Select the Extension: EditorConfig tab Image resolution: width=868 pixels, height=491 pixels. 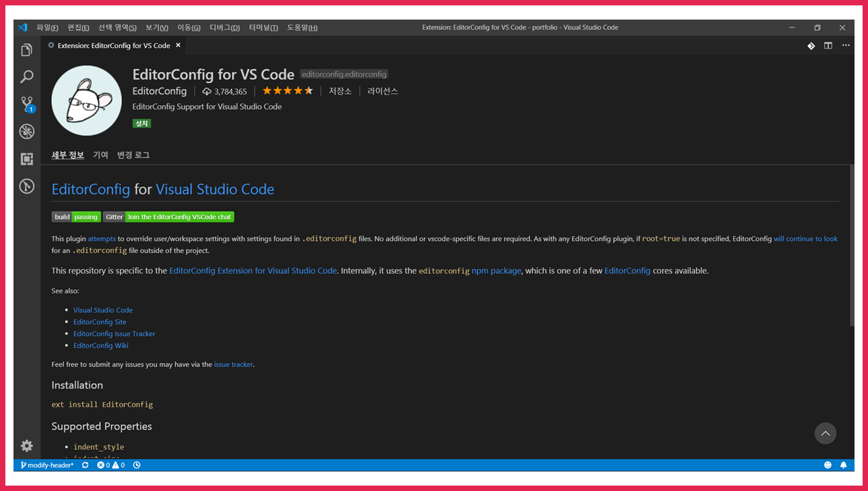click(114, 46)
